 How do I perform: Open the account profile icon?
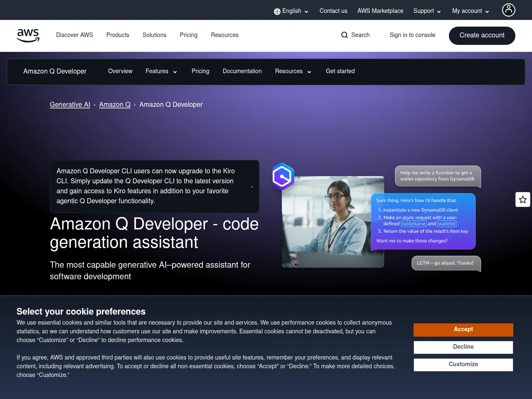(x=508, y=10)
